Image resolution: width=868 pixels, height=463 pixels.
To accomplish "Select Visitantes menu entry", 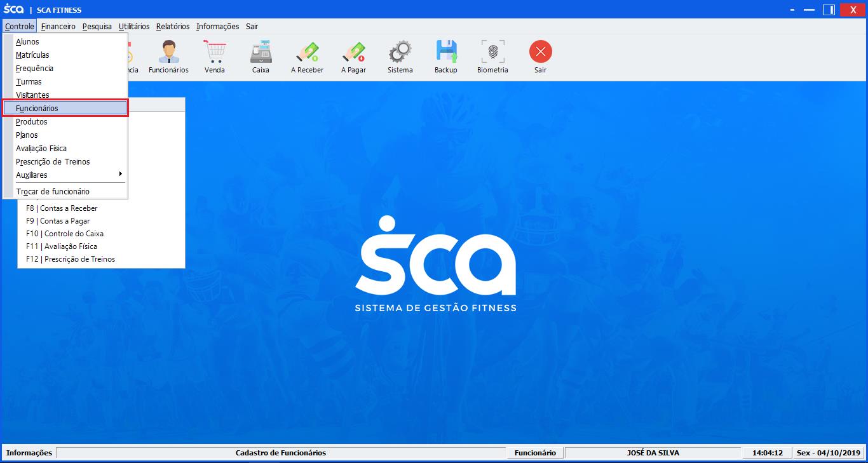I will click(65, 95).
